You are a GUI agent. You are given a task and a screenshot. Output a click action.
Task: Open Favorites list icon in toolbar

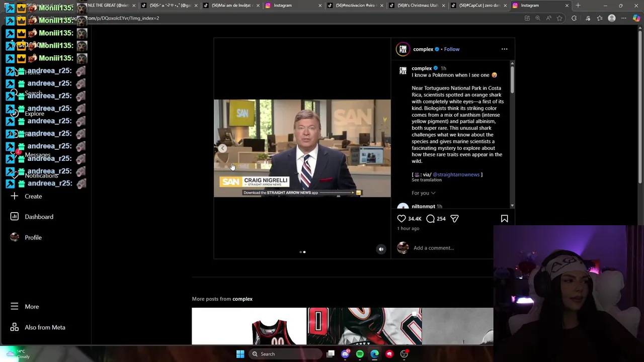click(x=600, y=18)
